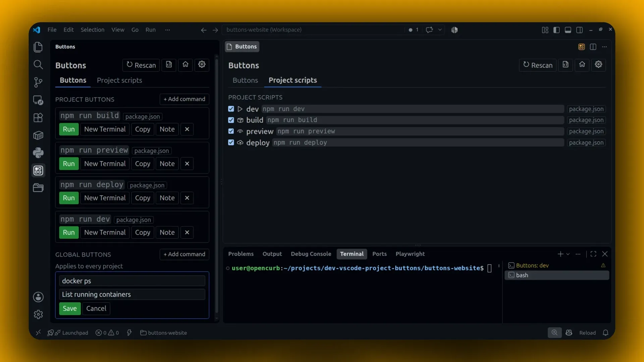Save the docker ps global button
This screenshot has width=644, height=362.
coord(70,309)
